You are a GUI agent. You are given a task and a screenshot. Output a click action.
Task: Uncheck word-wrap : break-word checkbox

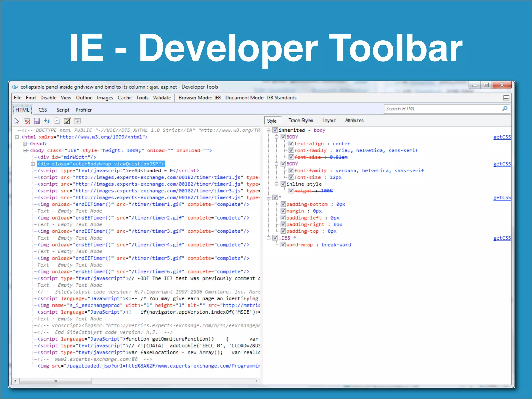point(283,245)
